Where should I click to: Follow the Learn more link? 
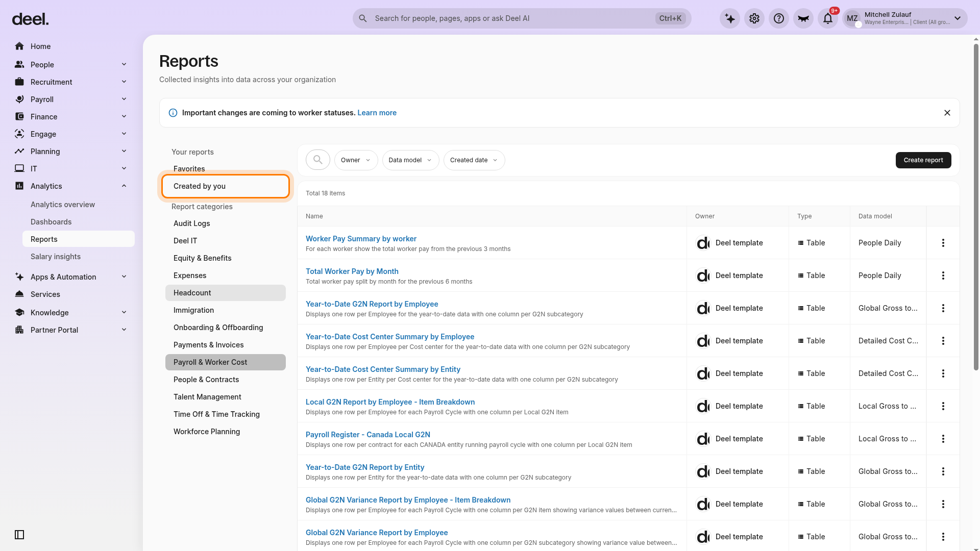point(377,113)
